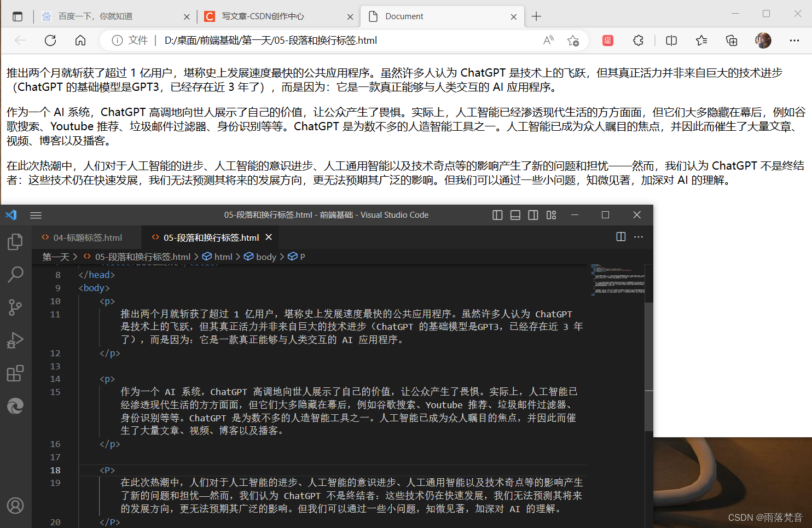Click line number 18 in the editor gutter
The width and height of the screenshot is (812, 528).
55,470
